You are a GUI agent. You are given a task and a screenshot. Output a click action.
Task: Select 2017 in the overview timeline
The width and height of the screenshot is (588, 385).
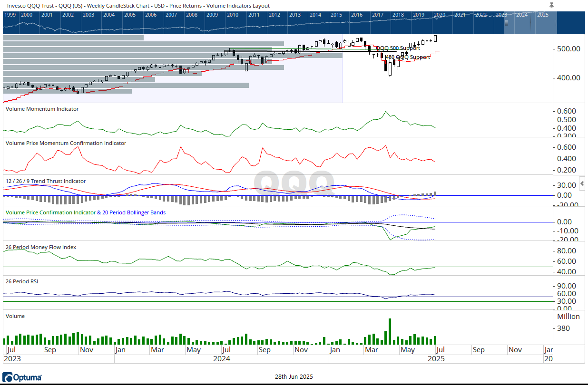377,15
